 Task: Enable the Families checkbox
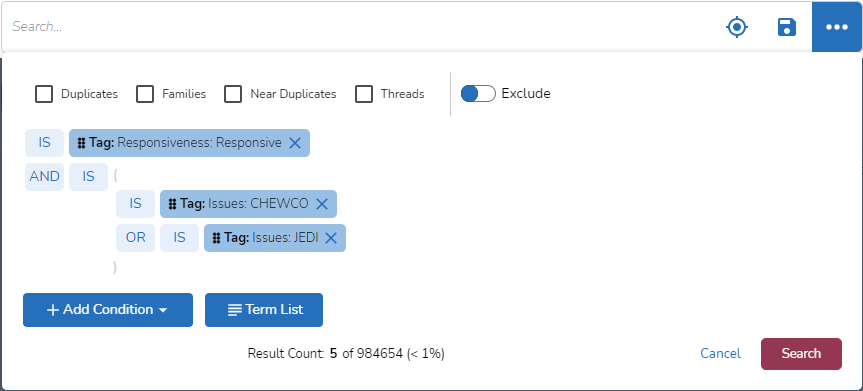point(145,94)
